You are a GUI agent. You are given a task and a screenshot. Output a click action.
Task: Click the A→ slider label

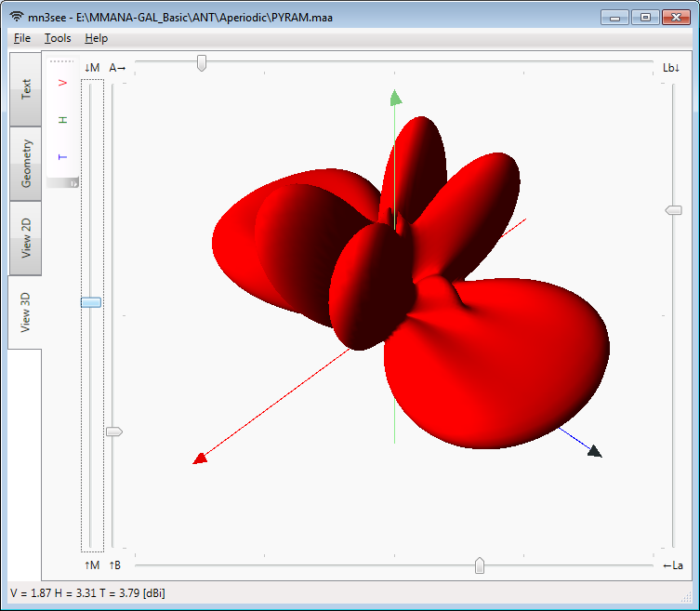pos(117,68)
